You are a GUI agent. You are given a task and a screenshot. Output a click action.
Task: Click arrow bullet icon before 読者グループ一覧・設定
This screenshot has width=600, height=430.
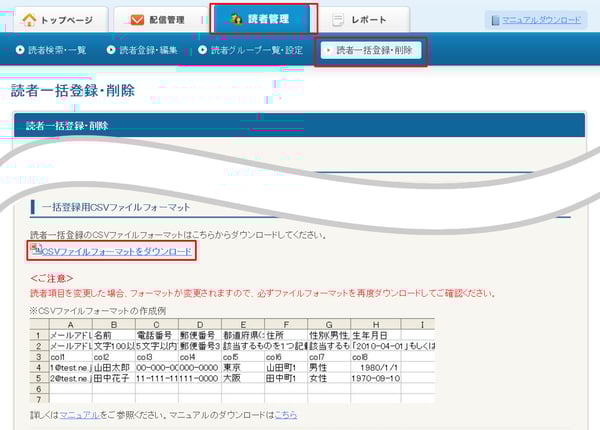[202, 50]
